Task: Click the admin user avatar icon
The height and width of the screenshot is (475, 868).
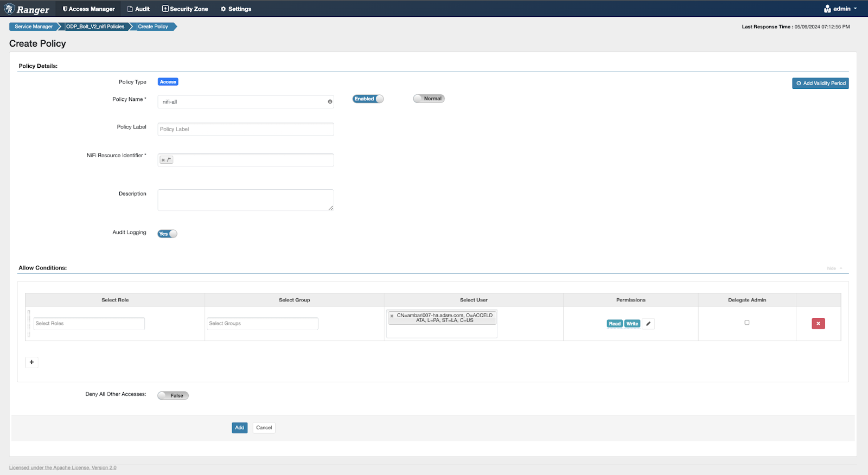Action: pos(827,9)
